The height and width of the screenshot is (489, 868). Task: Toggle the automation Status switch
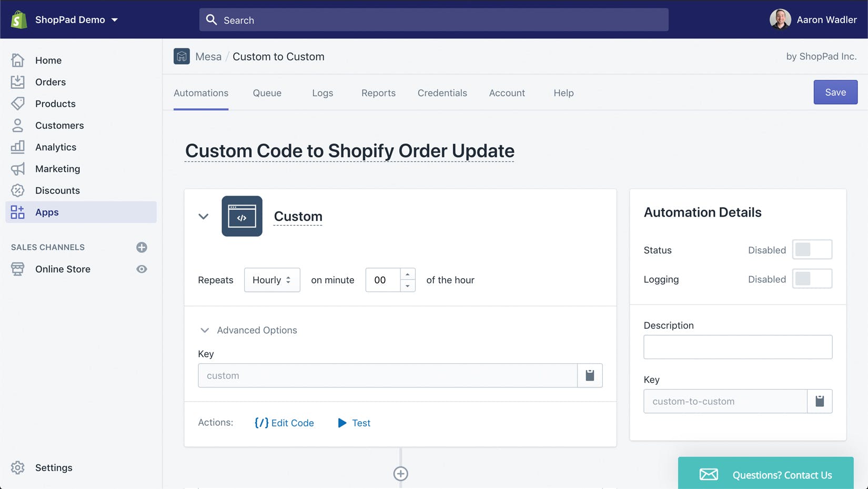(x=812, y=250)
